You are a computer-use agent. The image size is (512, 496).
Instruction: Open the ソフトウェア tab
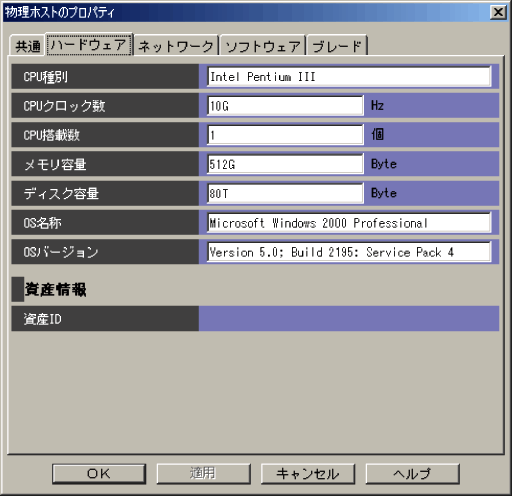[x=263, y=45]
